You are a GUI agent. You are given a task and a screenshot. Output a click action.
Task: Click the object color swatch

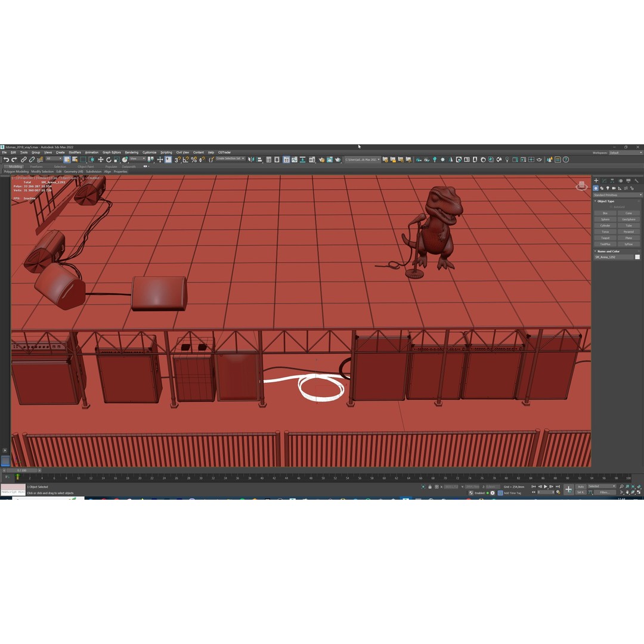coord(637,257)
